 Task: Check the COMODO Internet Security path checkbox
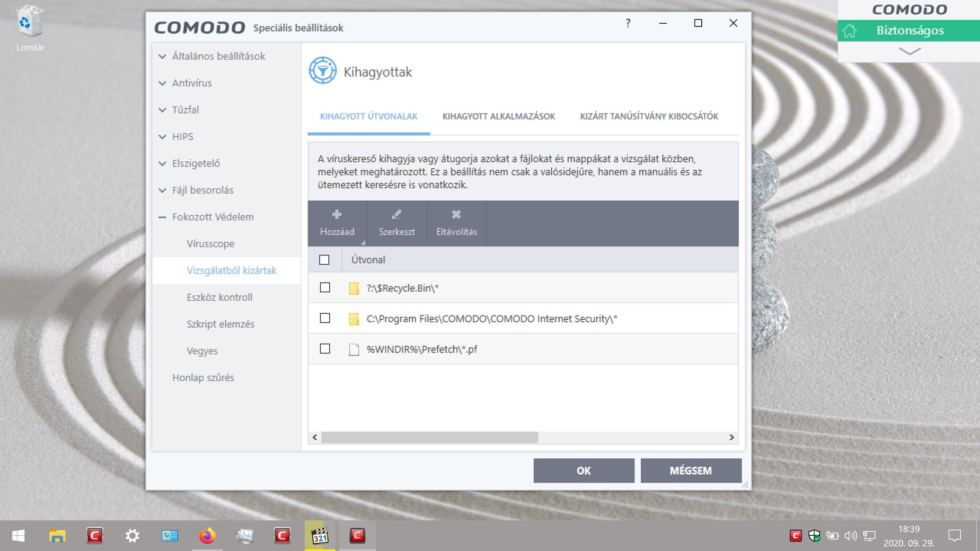[x=325, y=318]
